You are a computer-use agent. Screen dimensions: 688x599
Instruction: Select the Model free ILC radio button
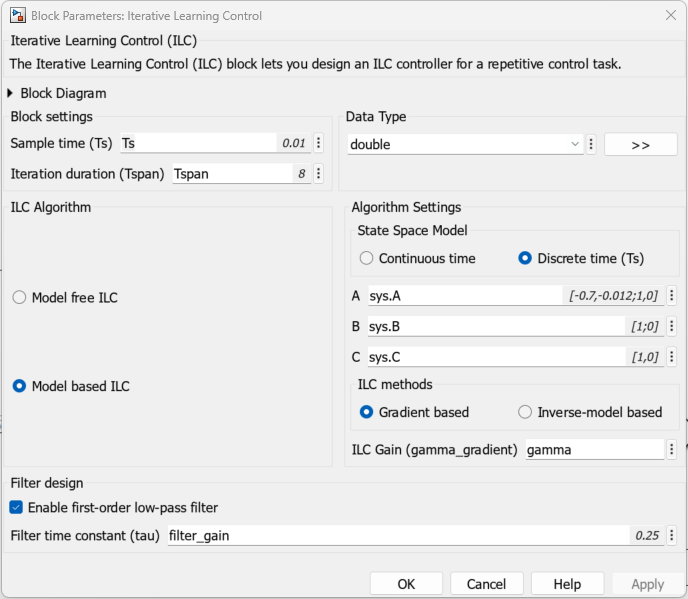click(19, 297)
